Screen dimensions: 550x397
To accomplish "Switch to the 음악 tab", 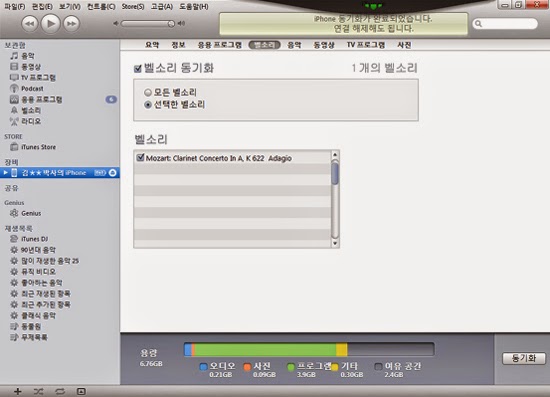I will pyautogui.click(x=294, y=45).
